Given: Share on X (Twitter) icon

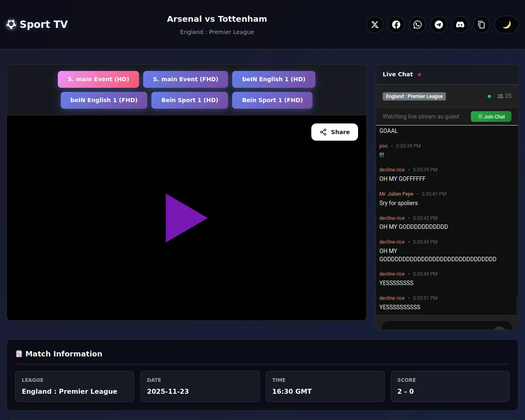Looking at the screenshot, I should pyautogui.click(x=375, y=25).
